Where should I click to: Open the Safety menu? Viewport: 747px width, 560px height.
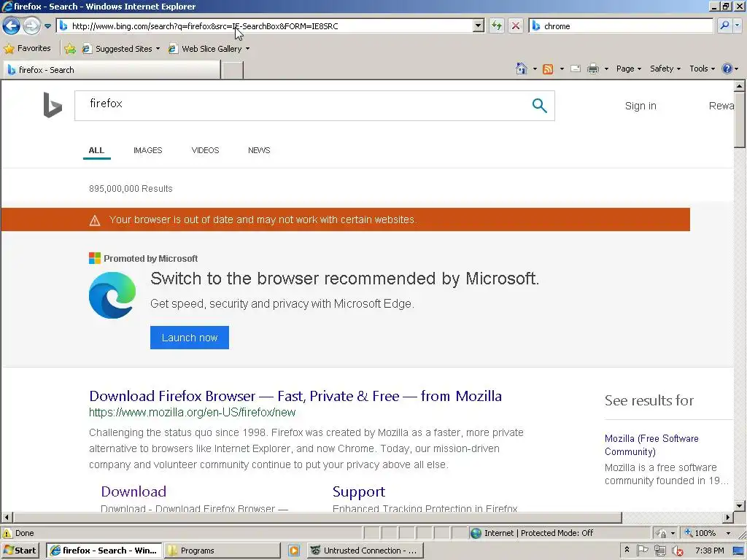tap(665, 69)
